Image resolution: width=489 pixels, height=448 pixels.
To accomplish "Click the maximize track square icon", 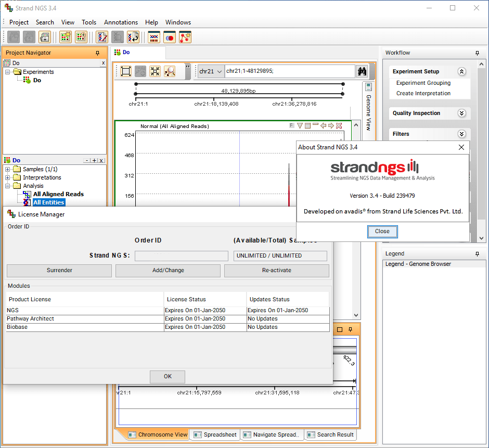I will (x=307, y=125).
